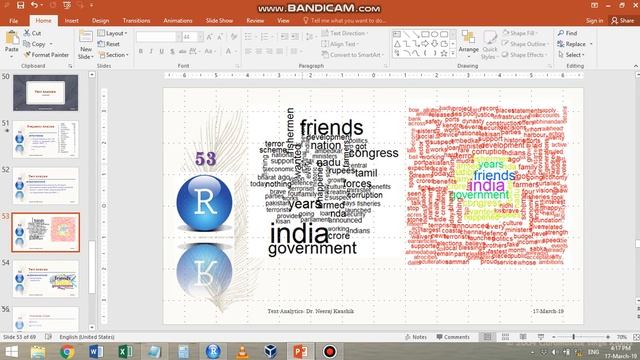
Task: Switch to the Animations tab
Action: point(178,20)
